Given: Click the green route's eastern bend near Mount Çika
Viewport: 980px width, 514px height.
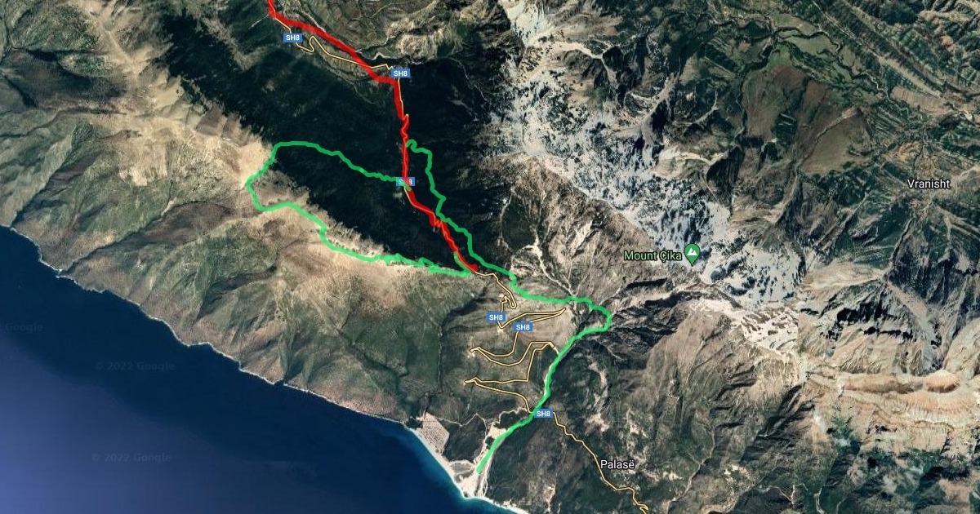Looking at the screenshot, I should [607, 317].
